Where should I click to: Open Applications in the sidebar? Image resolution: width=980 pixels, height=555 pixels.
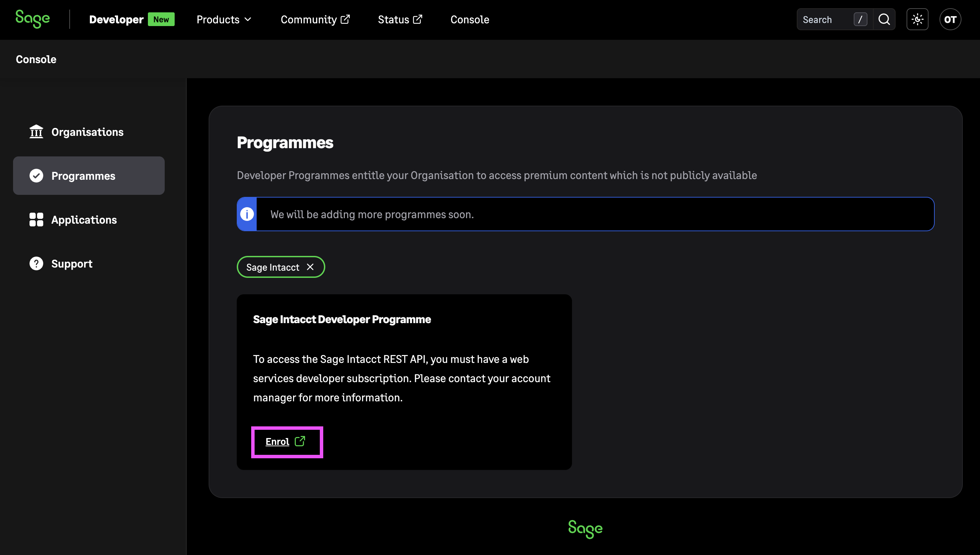pyautogui.click(x=89, y=220)
